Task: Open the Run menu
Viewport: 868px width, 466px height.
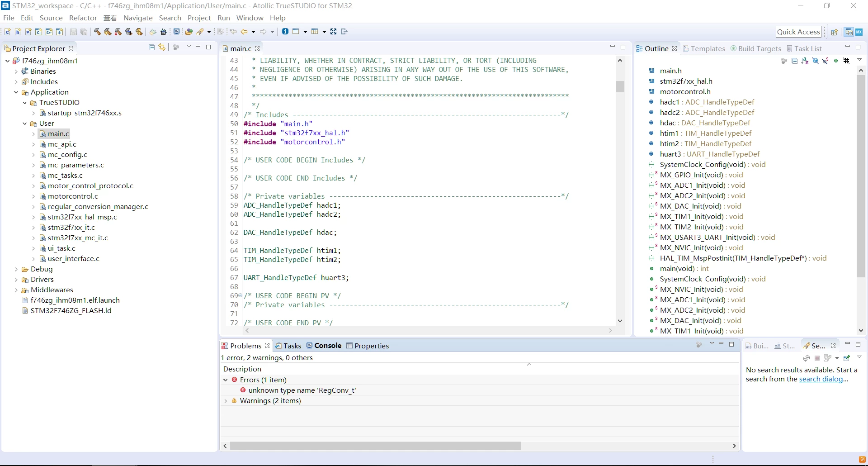Action: [x=223, y=18]
